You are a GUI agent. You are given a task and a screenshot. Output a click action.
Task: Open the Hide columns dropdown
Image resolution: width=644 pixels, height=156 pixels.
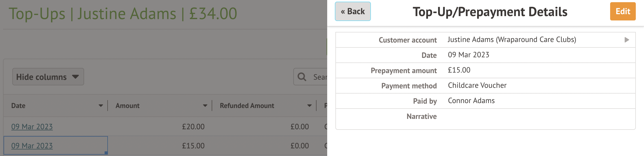(48, 77)
